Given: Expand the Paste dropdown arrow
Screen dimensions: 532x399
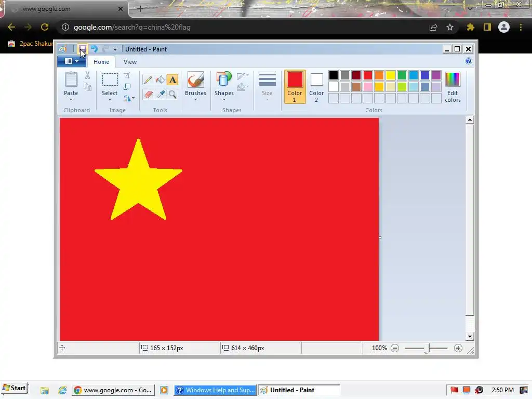Looking at the screenshot, I should tap(71, 99).
